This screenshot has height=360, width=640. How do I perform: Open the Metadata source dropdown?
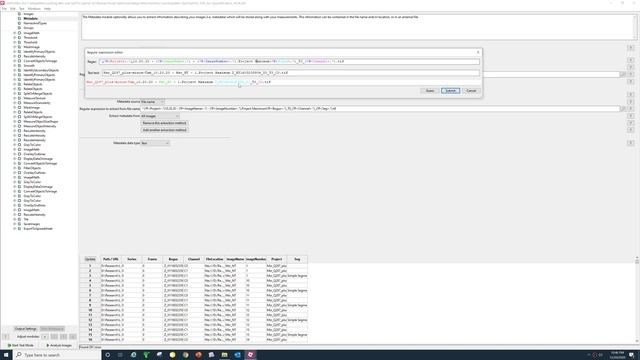(153, 102)
